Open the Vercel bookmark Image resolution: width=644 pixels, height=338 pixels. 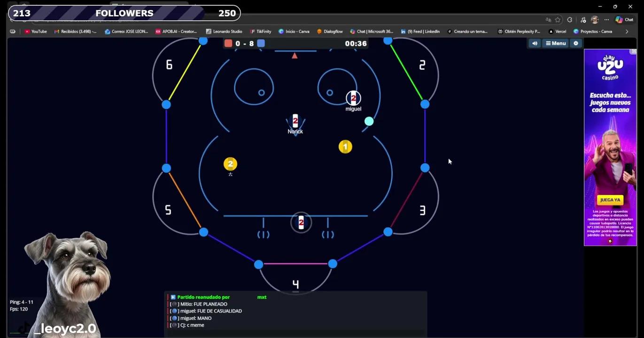557,31
